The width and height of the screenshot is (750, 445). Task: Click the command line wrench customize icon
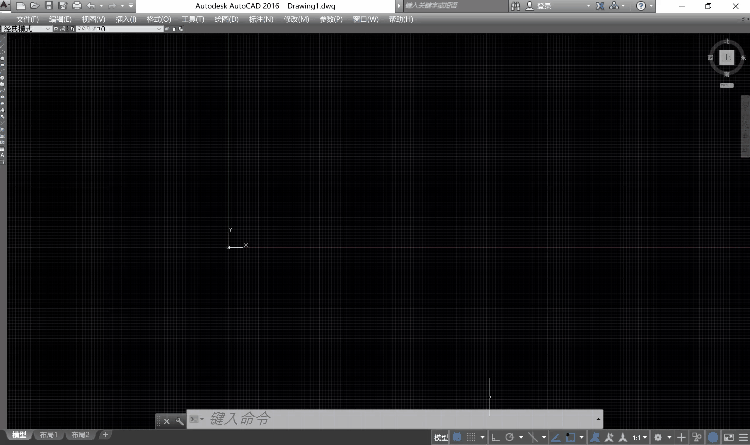tap(179, 421)
